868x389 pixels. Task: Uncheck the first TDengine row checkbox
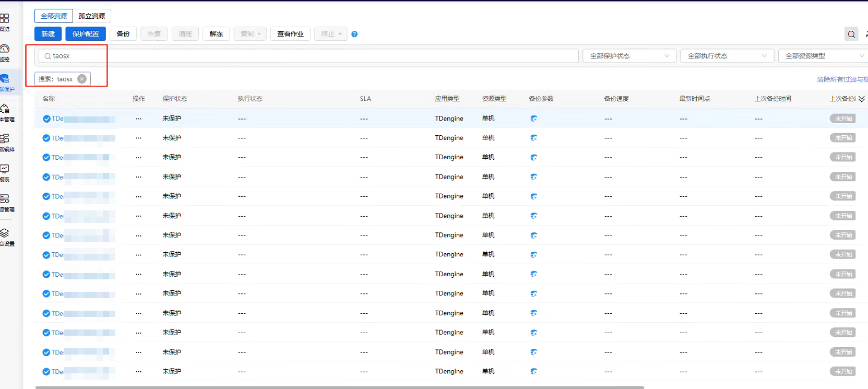(46, 119)
